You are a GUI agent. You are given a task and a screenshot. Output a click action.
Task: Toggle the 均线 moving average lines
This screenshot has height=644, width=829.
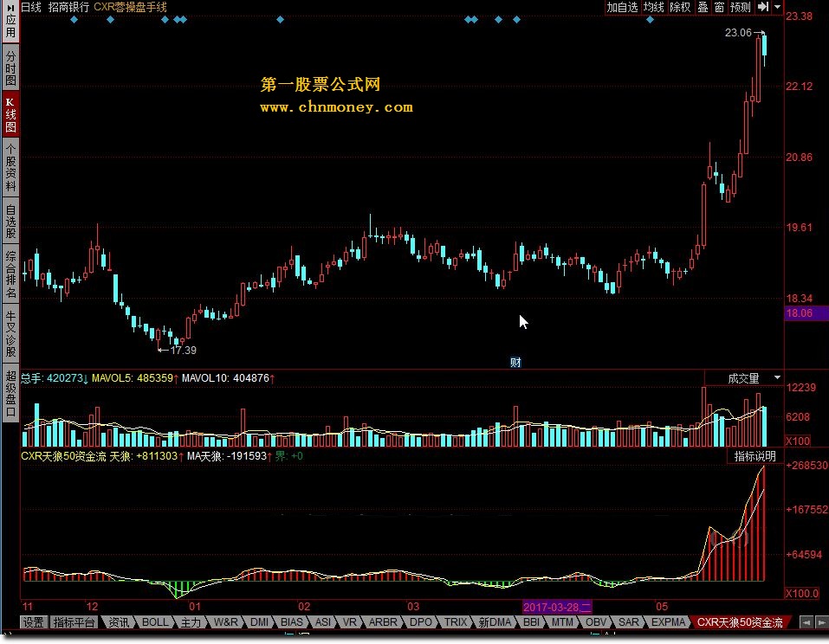pos(653,7)
